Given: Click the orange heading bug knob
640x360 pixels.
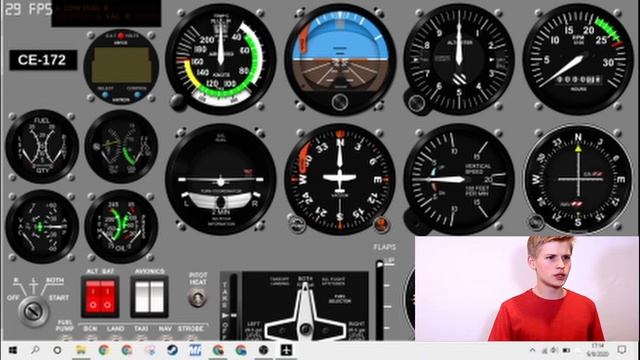Looking at the screenshot, I should [x=382, y=224].
